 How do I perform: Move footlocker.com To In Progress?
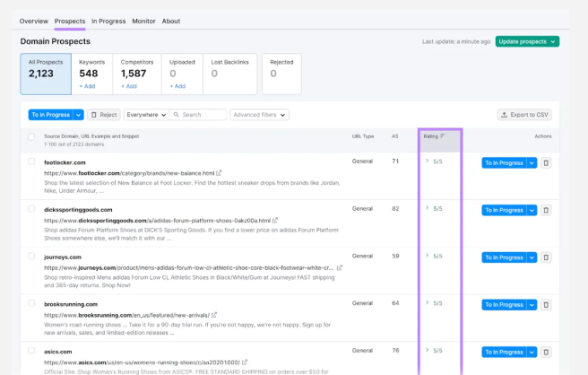(504, 163)
